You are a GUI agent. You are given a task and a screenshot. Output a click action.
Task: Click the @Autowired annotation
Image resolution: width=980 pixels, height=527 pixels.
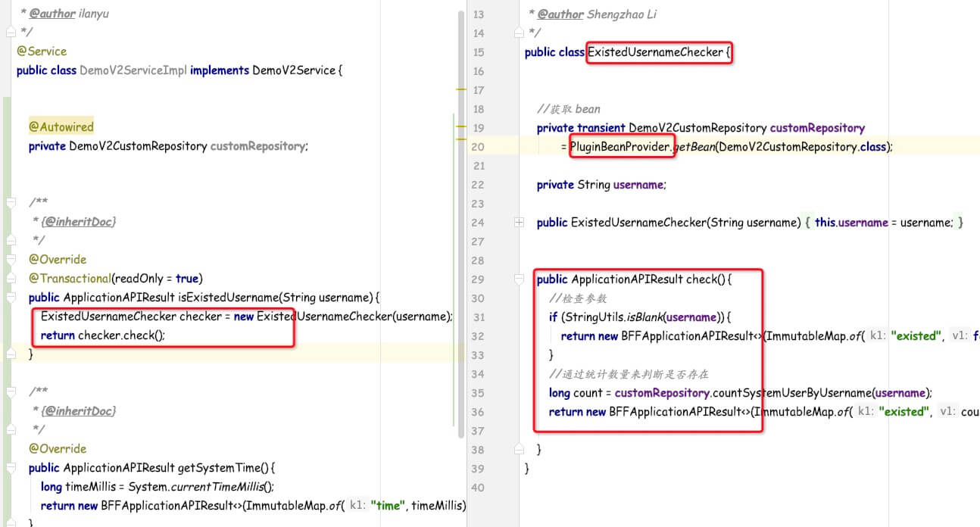click(x=61, y=127)
